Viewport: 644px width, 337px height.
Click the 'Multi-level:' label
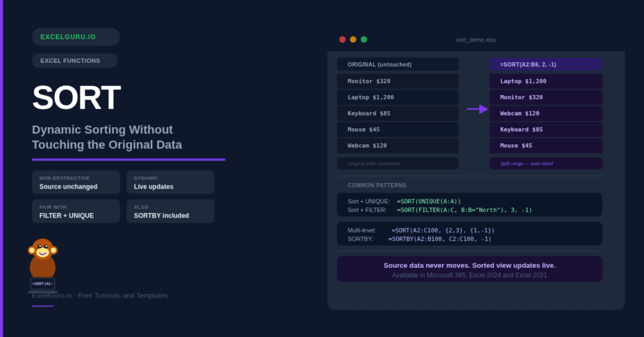[362, 231]
